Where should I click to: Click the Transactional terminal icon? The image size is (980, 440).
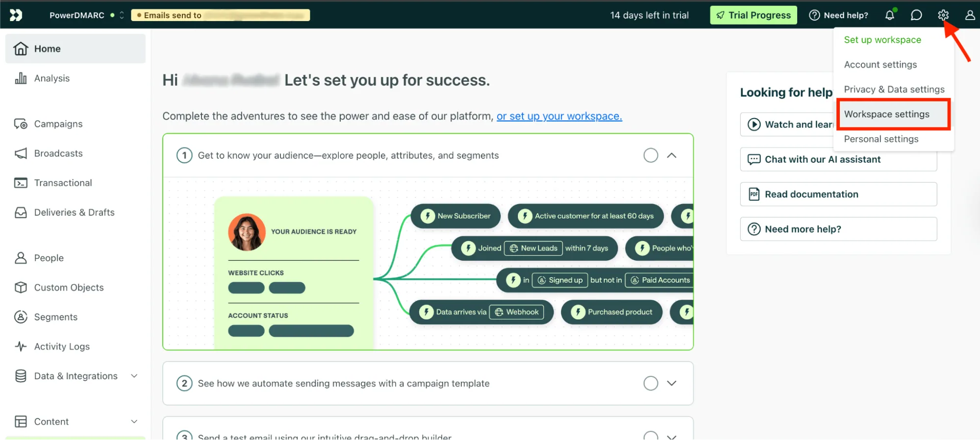21,183
